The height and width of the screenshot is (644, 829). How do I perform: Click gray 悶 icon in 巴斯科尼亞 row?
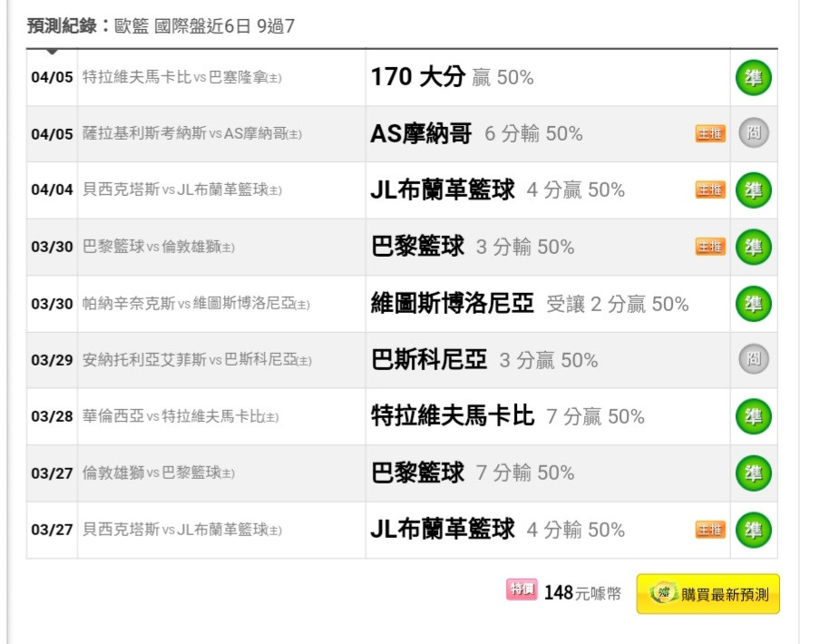(x=753, y=360)
